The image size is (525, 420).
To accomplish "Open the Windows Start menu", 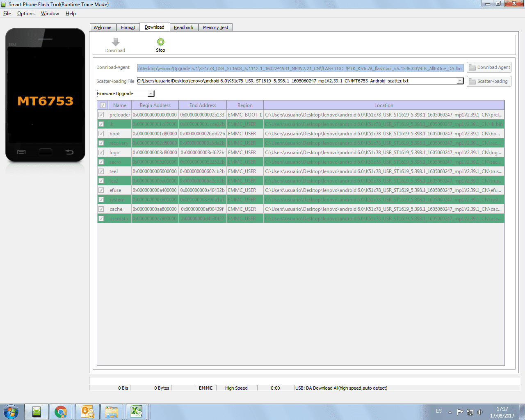I will [11, 412].
